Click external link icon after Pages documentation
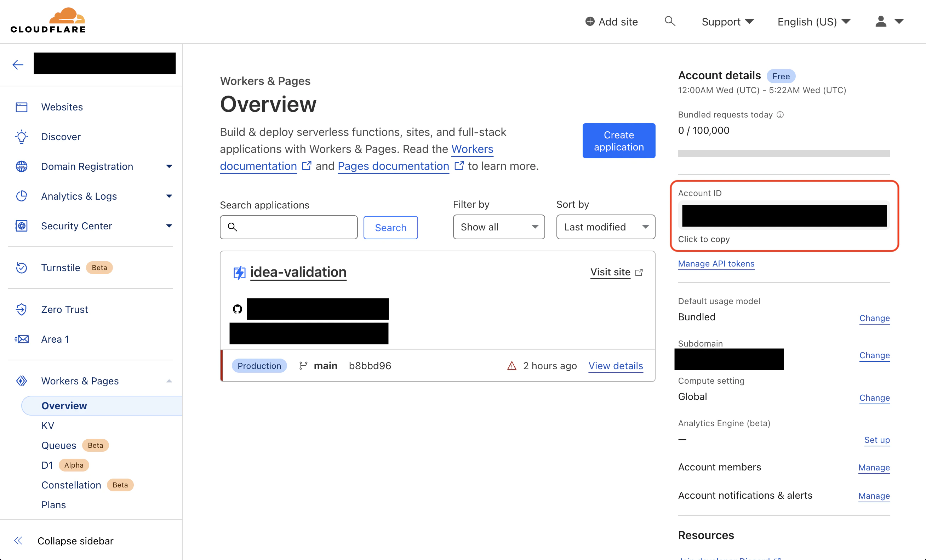The width and height of the screenshot is (926, 560). [x=459, y=165]
